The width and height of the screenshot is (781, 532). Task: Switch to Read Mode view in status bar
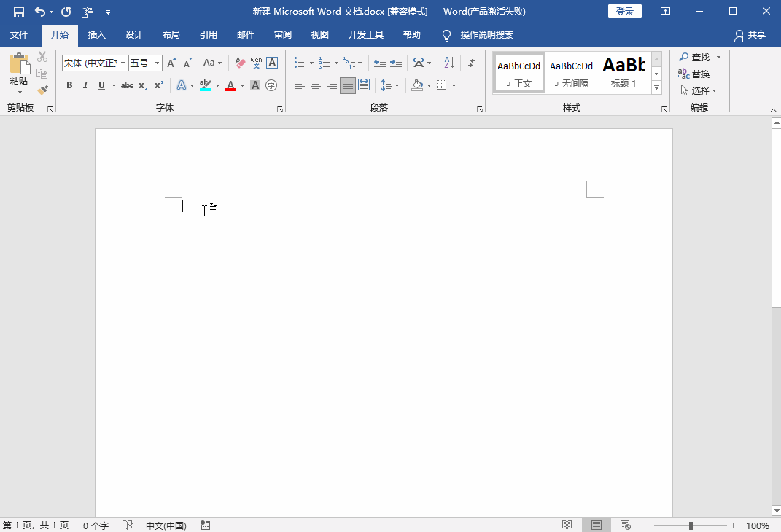(567, 525)
